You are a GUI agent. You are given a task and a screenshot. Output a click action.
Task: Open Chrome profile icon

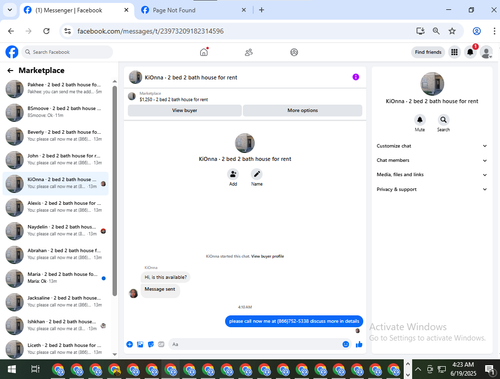tap(477, 31)
